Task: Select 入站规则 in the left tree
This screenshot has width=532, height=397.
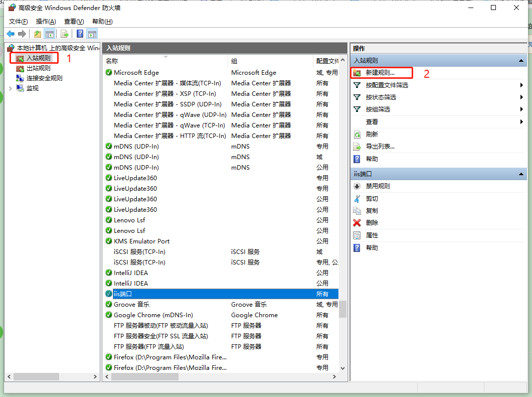Action: coord(39,58)
